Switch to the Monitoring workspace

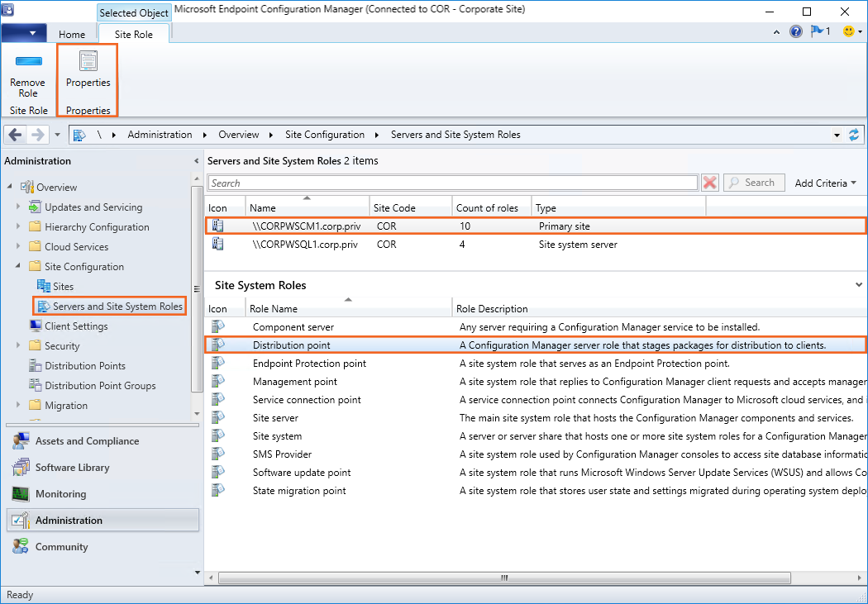coord(60,494)
